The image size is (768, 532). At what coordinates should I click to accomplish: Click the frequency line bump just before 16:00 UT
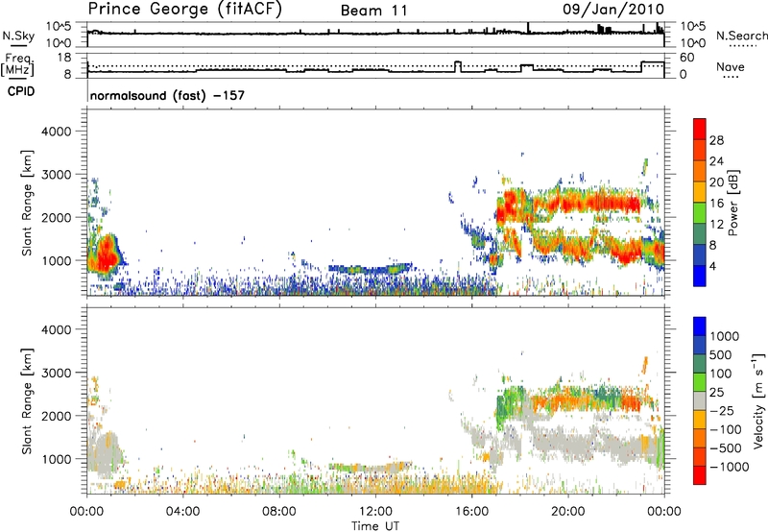[458, 66]
